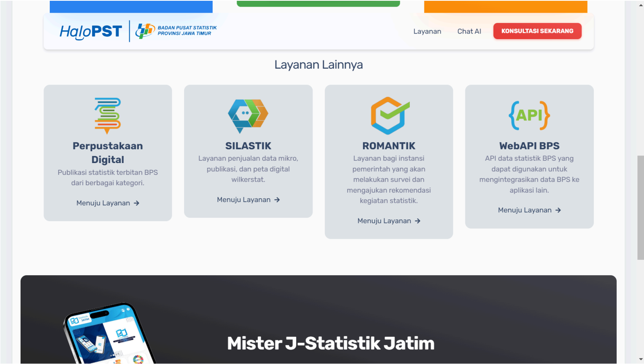Screen dimensions: 644x364
Task: Click the ROMANTIK hexagon checkmark icon
Action: point(389,116)
